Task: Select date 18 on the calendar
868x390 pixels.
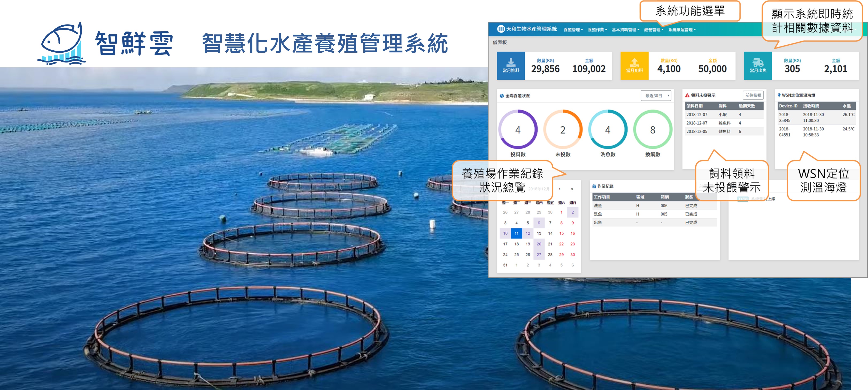Action: coord(517,244)
